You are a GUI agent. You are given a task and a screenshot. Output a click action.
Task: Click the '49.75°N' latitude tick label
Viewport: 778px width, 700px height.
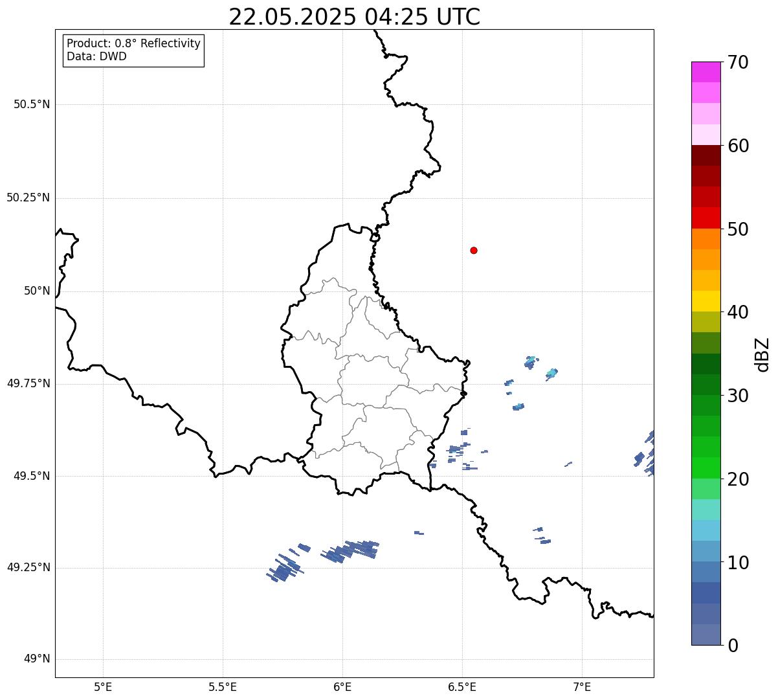28,383
